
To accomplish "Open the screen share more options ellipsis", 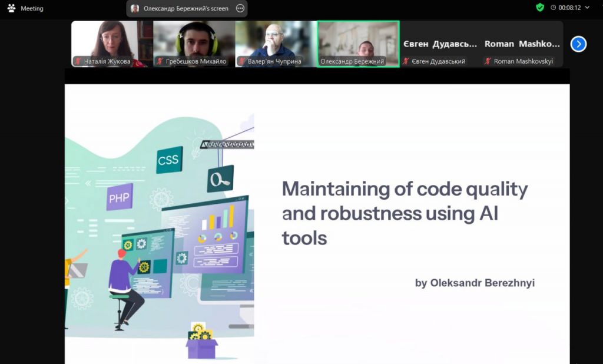I will (x=240, y=8).
